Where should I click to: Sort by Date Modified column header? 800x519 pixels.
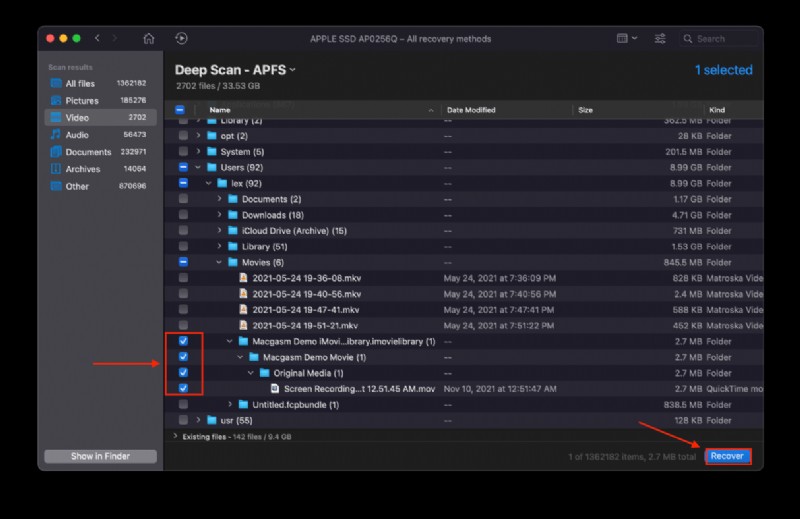click(x=471, y=110)
